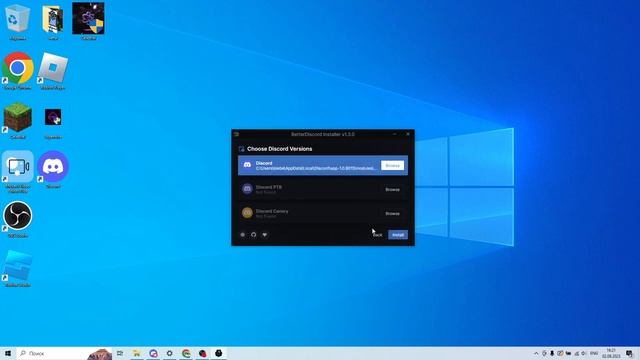
Task: Open the taskbar clock and date
Action: [x=611, y=353]
